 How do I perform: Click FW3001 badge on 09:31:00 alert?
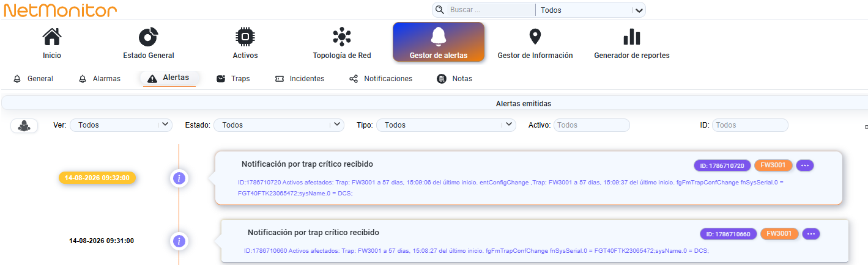779,234
